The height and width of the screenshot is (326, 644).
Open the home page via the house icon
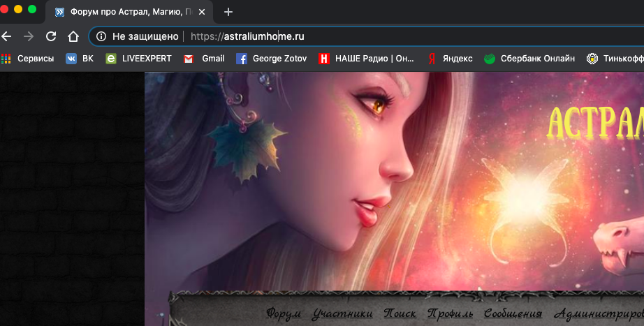click(x=73, y=36)
